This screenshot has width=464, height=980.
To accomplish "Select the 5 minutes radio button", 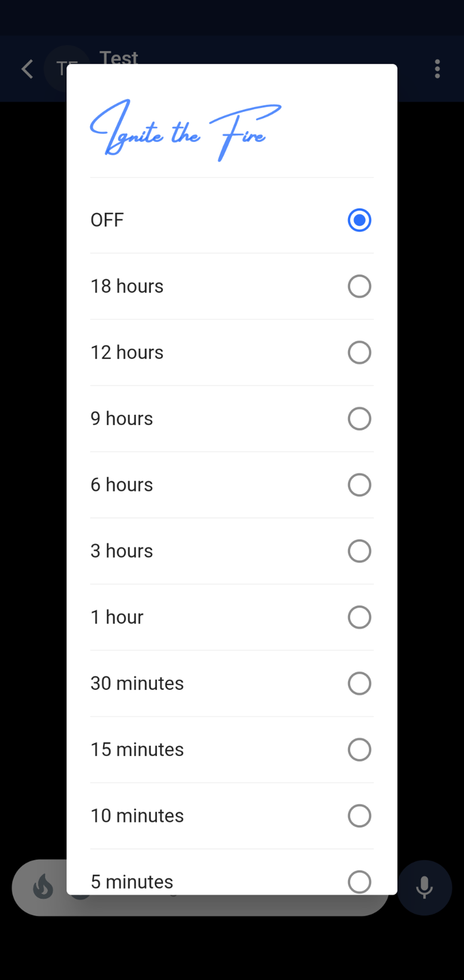I will [359, 882].
